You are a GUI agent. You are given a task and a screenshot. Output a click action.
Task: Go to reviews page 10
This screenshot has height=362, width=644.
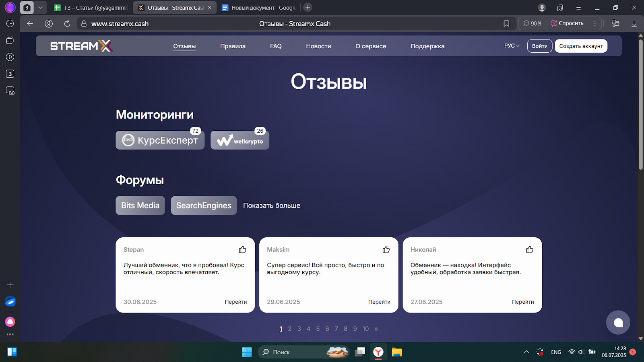point(365,329)
